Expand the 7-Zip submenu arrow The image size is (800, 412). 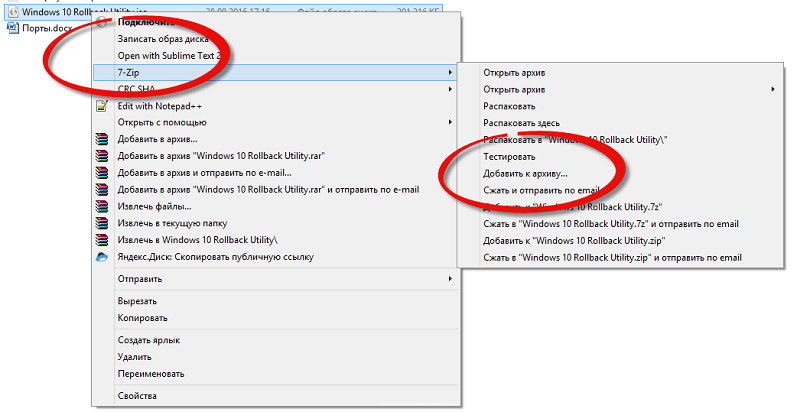(450, 72)
